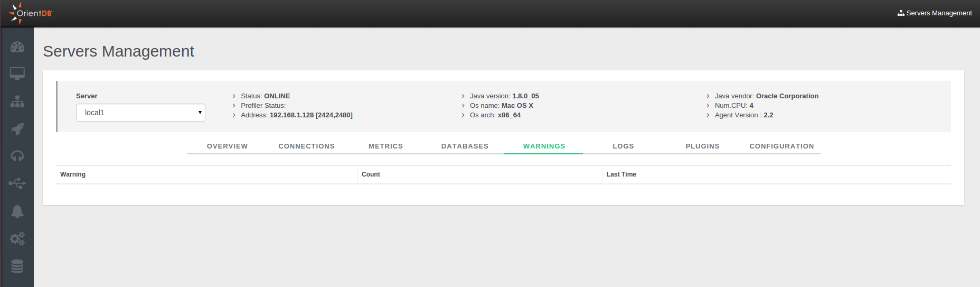Open the Plugins tab
Screen dimensions: 980x287
(702, 146)
